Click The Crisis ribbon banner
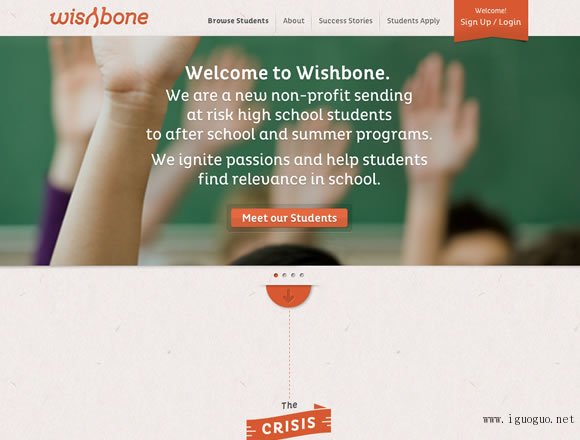The height and width of the screenshot is (440, 580). click(289, 424)
